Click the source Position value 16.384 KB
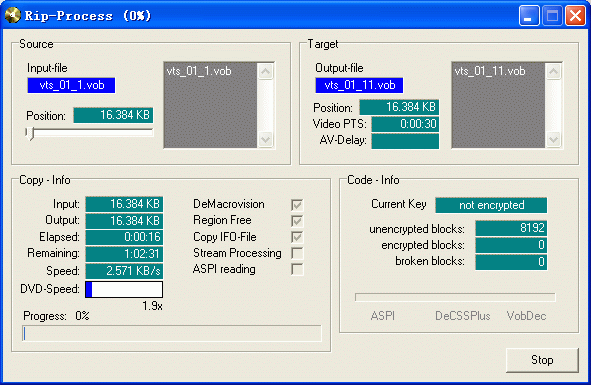 click(113, 115)
